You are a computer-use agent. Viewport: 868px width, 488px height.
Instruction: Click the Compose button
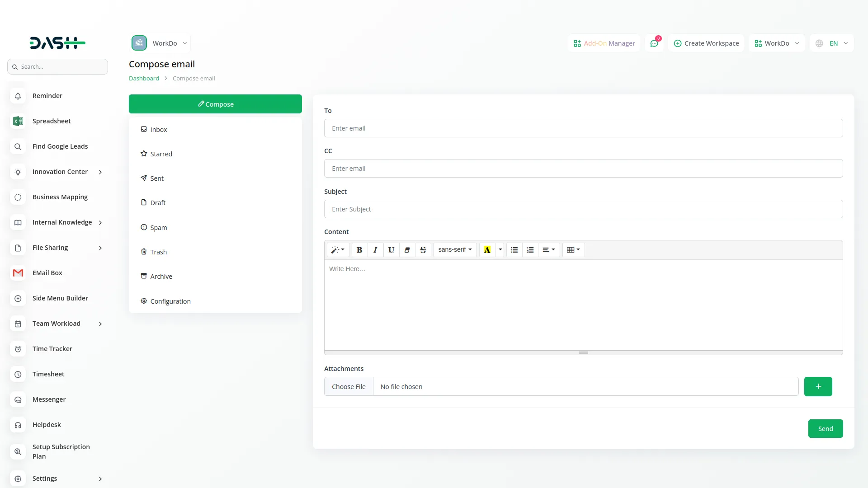215,103
